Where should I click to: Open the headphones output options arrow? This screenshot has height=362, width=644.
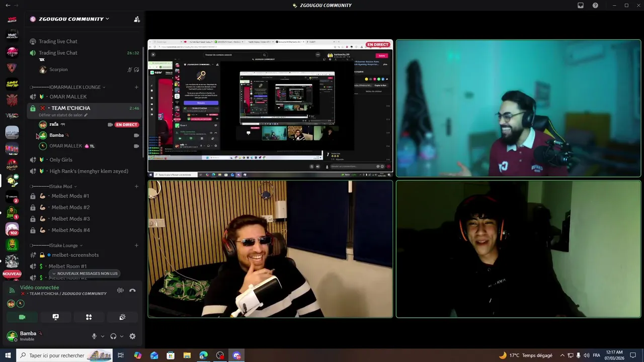(x=121, y=336)
